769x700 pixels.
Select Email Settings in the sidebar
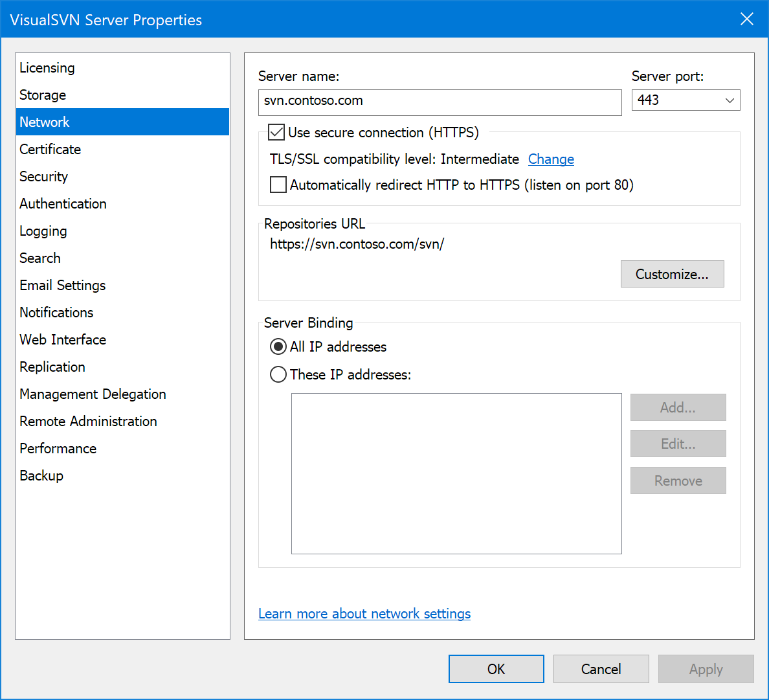(63, 286)
